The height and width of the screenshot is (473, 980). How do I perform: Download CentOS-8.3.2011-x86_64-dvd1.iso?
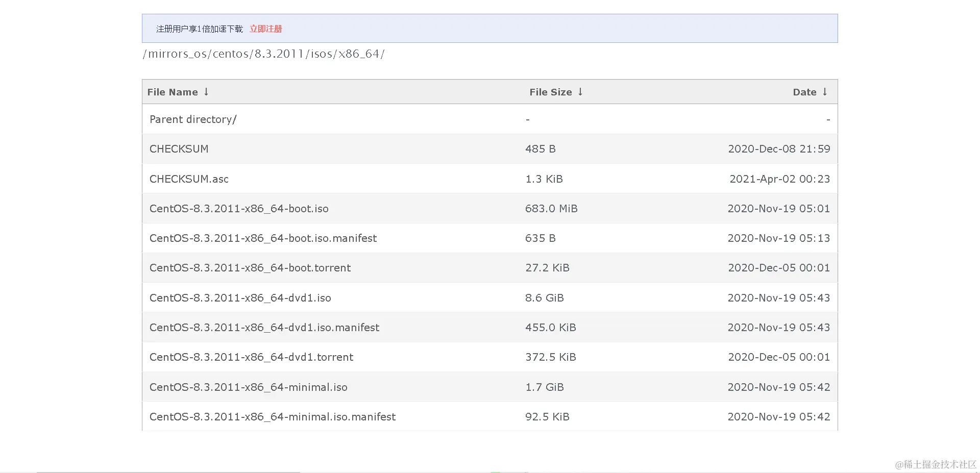click(240, 298)
